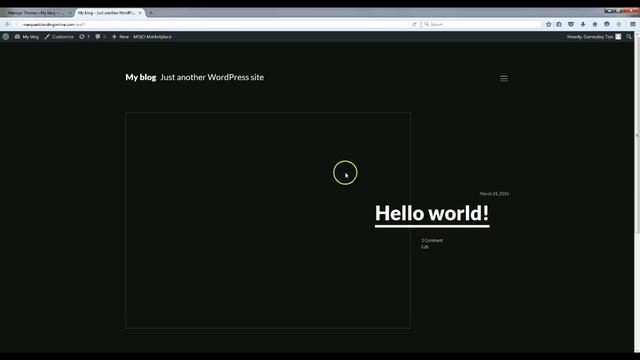Open the Firefox hamburger menu
The width and height of the screenshot is (640, 360).
[633, 24]
